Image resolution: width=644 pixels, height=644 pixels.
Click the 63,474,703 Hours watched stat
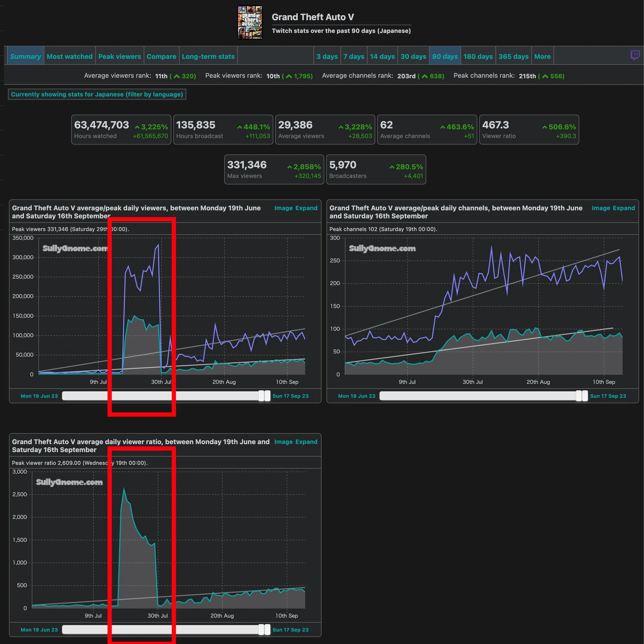121,130
